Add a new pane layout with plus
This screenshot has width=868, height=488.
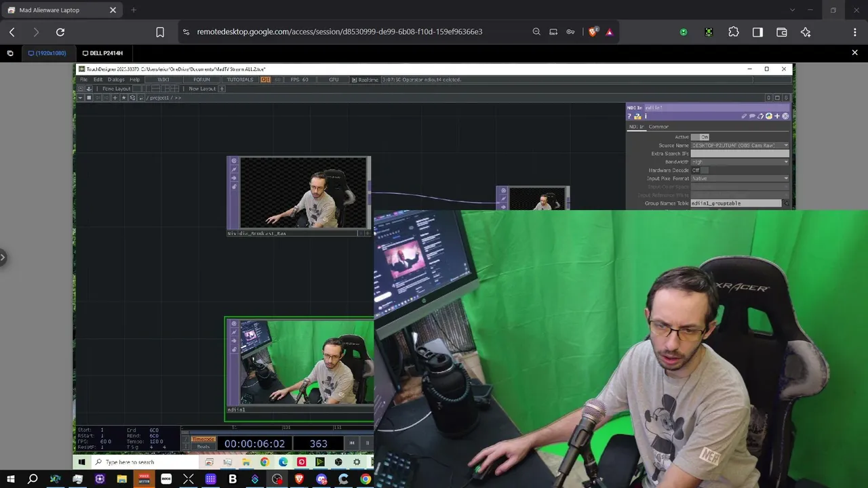(222, 89)
